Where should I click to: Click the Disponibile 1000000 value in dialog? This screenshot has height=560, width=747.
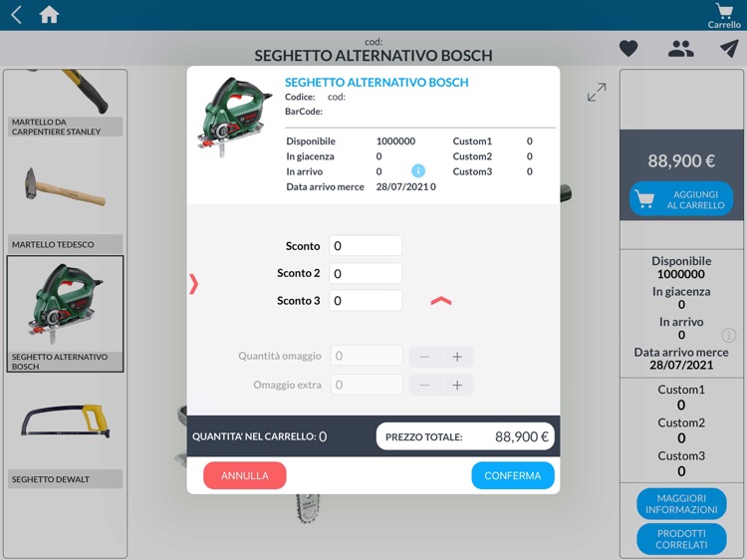(x=395, y=141)
